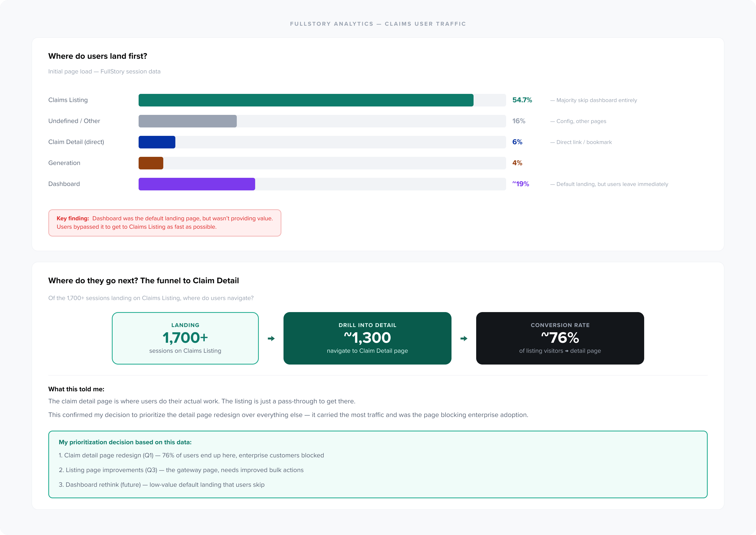Screen dimensions: 756x535
Task: Select the Generation orange bar
Action: 151,163
